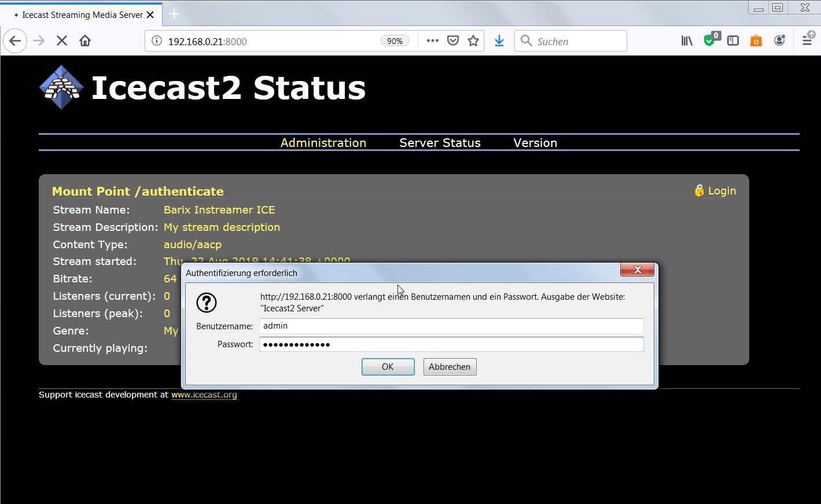The image size is (821, 504).
Task: Follow the www.icecast.org link
Action: click(x=204, y=395)
